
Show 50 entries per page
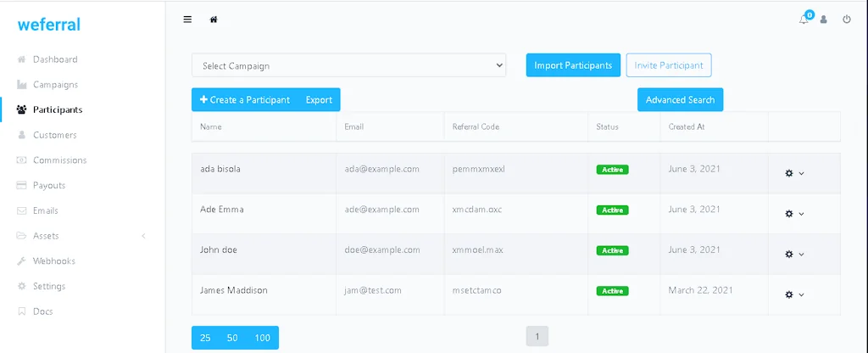[232, 338]
